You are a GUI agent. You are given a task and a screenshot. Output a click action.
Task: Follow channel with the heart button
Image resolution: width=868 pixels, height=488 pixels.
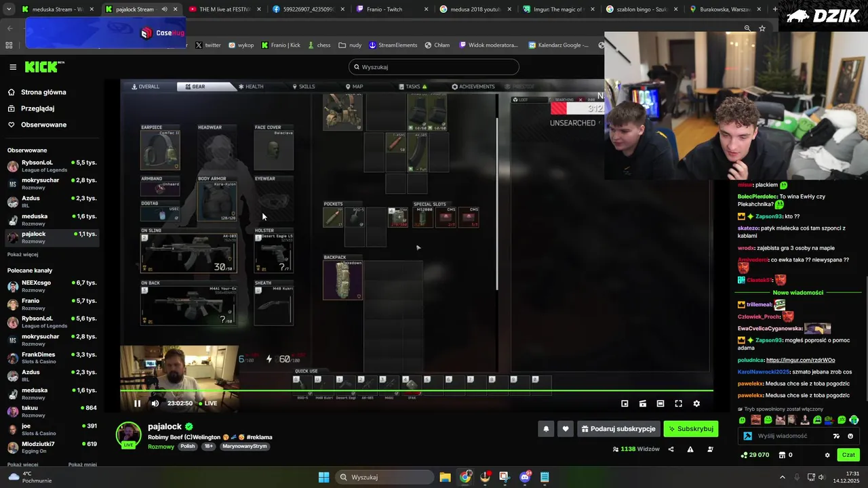pyautogui.click(x=566, y=428)
